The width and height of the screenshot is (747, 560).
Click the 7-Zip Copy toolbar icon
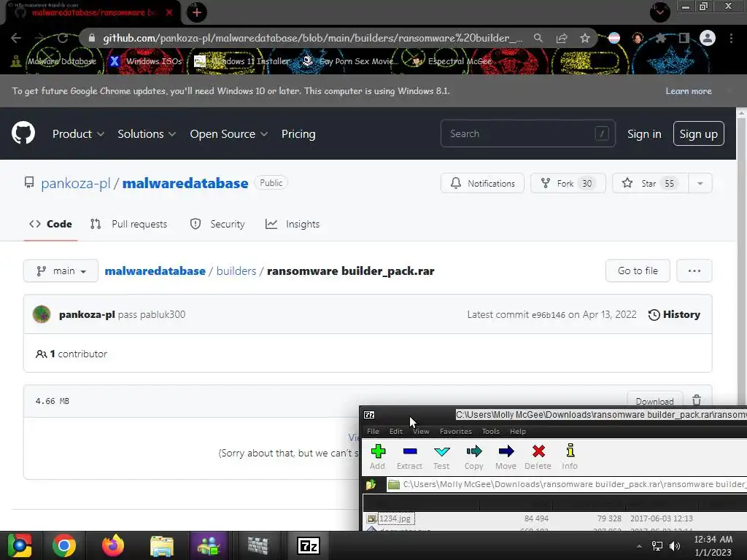(474, 451)
